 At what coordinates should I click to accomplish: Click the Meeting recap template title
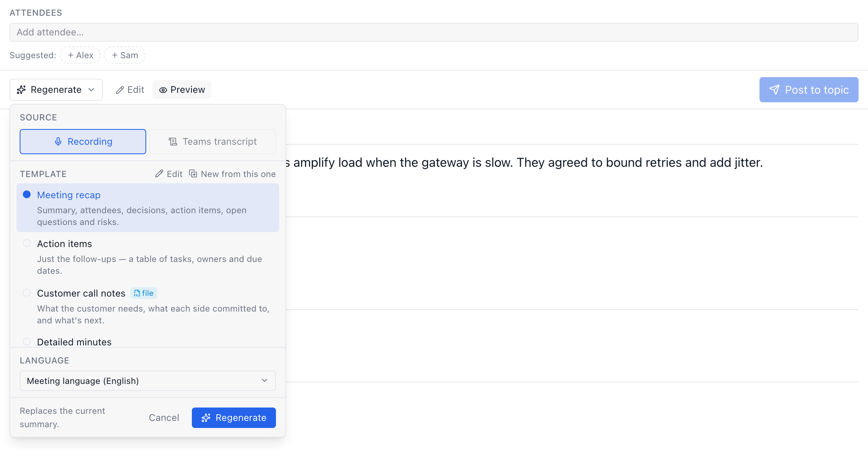tap(69, 195)
